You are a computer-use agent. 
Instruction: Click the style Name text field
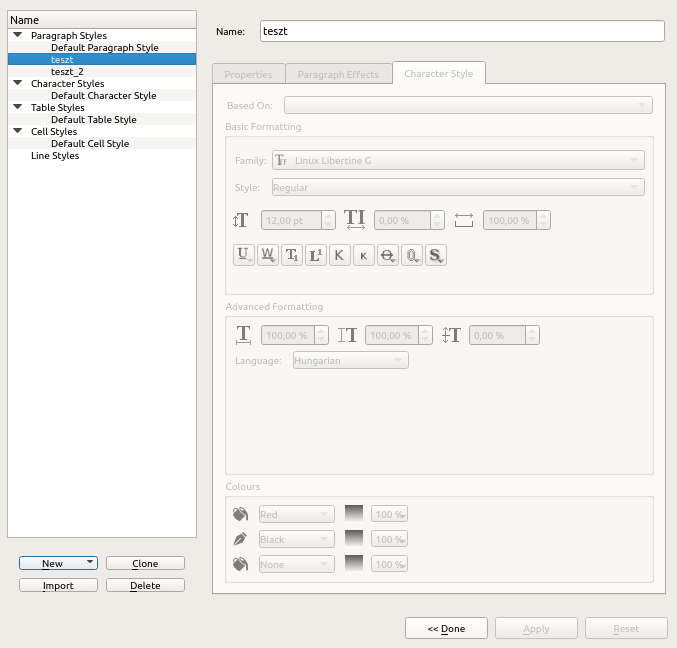click(x=461, y=31)
